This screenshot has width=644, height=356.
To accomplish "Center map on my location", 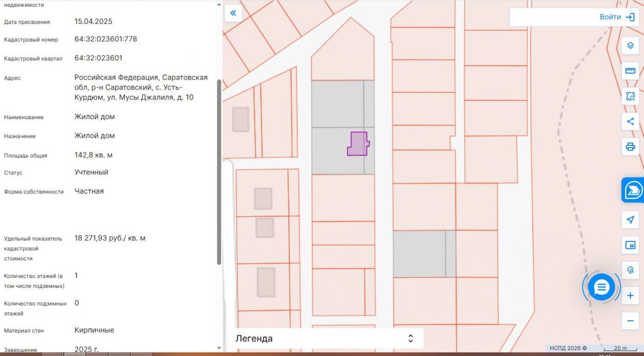I will [x=630, y=220].
